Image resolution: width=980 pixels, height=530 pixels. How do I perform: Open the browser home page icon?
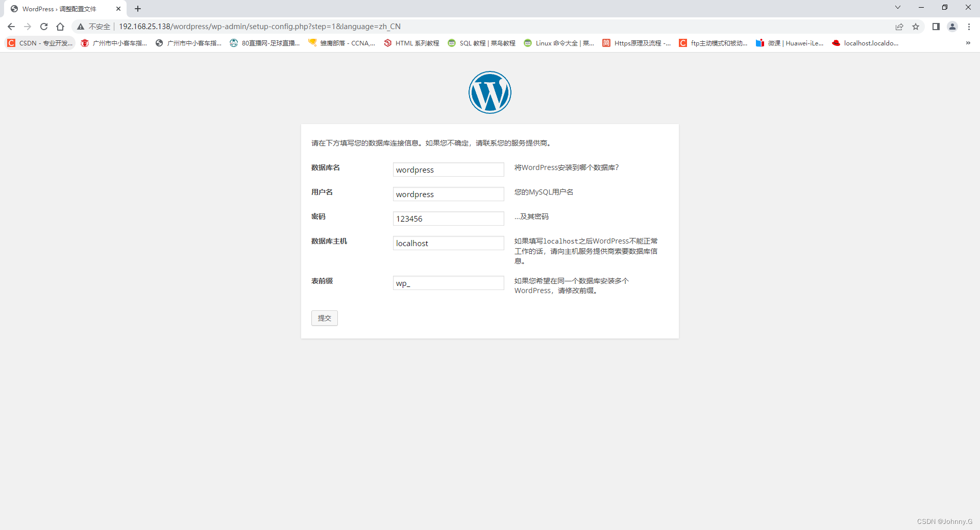pos(60,27)
